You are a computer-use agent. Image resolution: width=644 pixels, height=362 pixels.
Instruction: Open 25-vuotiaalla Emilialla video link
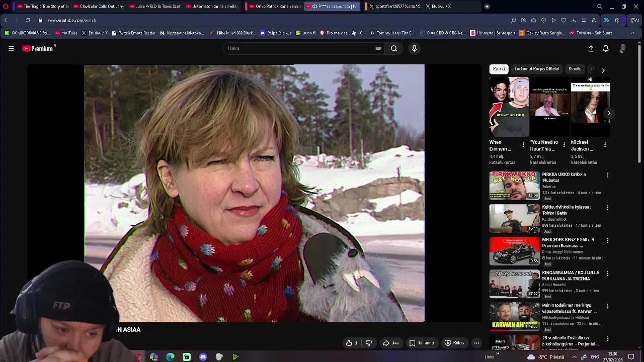coord(571,341)
